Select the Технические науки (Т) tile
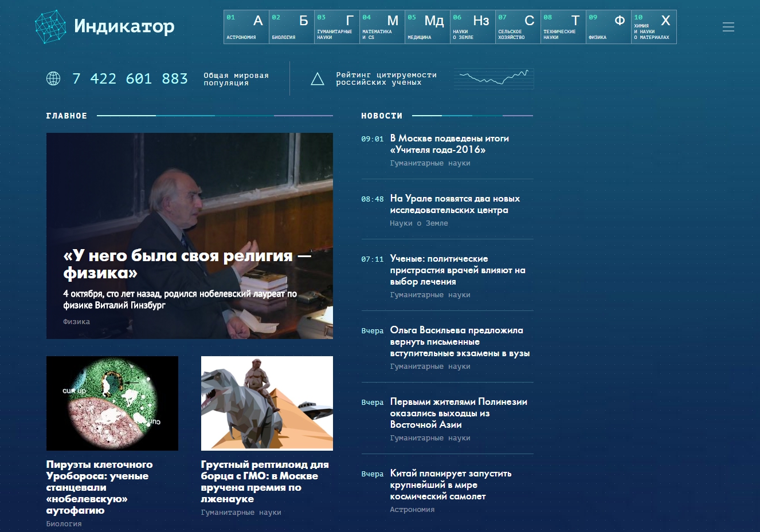The width and height of the screenshot is (760, 532). coord(563,27)
